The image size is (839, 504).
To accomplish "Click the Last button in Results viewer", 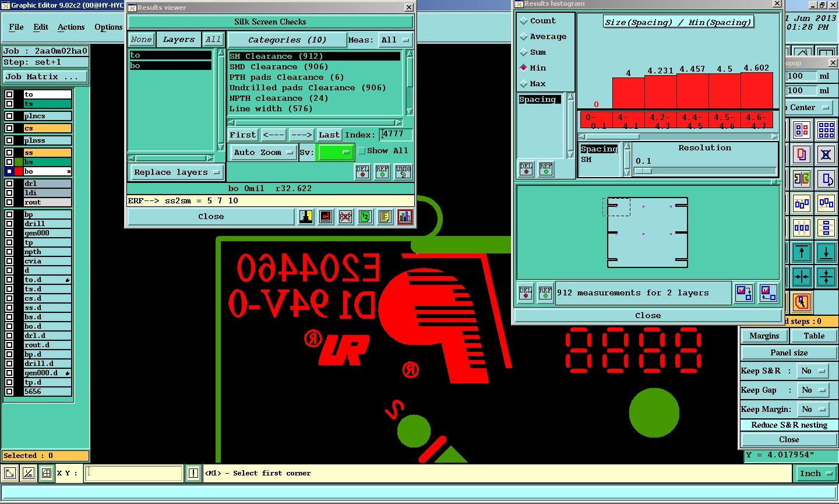I will click(329, 135).
